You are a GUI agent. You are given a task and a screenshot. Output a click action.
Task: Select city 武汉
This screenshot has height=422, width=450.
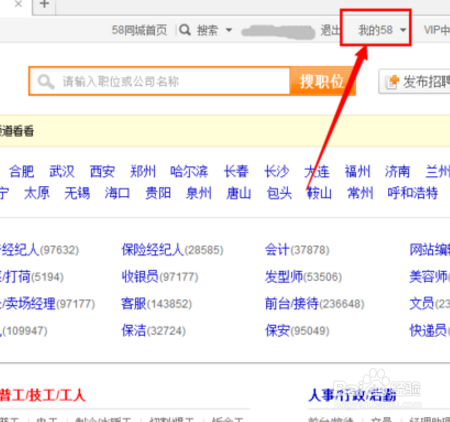pos(62,172)
